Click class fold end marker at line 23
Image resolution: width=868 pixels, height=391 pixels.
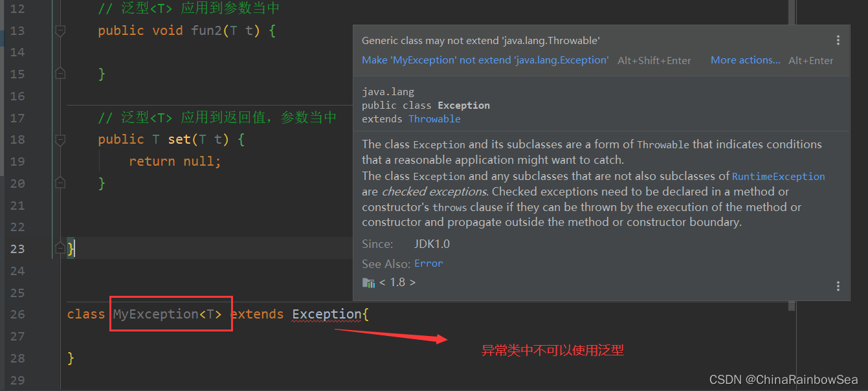[x=60, y=248]
